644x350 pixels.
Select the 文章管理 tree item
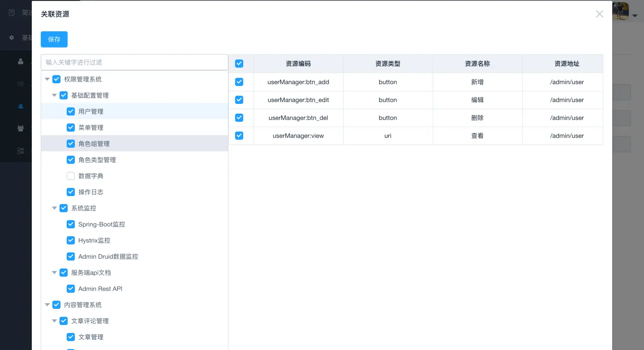[x=134, y=337]
